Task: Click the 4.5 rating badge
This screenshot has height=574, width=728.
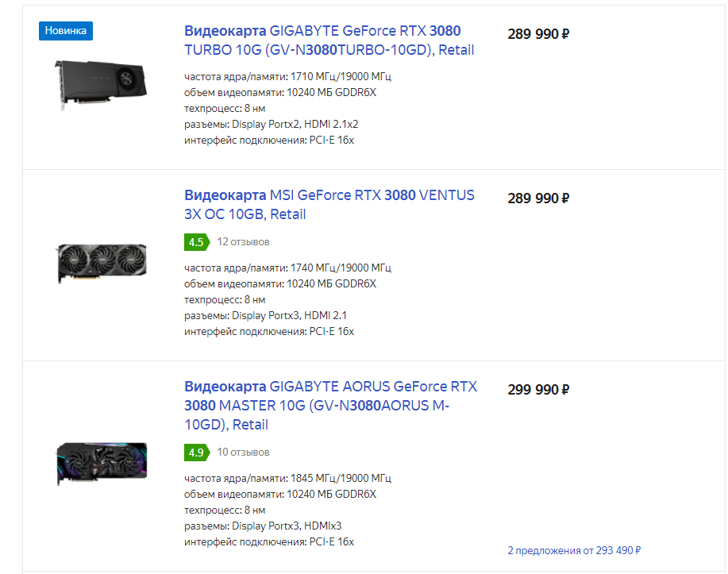Action: [196, 242]
